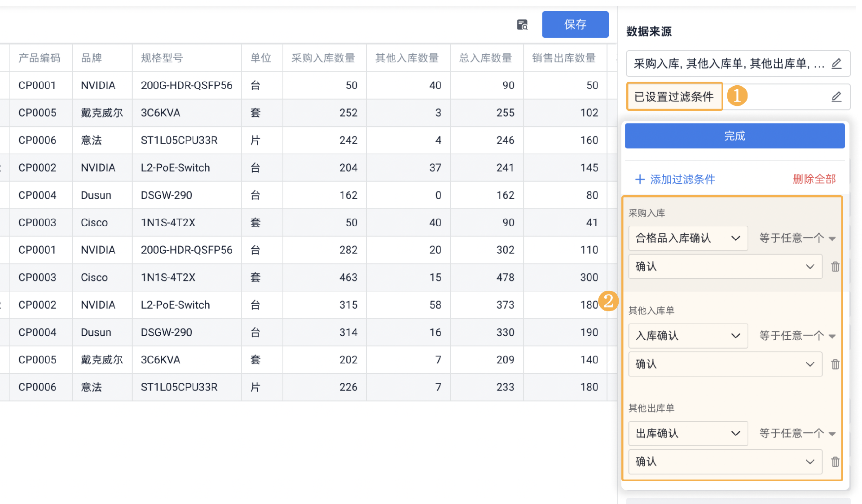This screenshot has width=862, height=504.
Task: Open 合格品入库确认 field dropdown
Action: [x=687, y=238]
